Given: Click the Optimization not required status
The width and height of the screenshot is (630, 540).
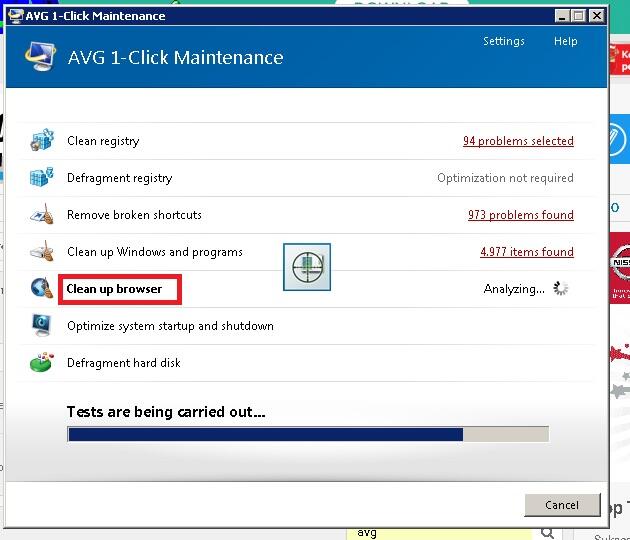Looking at the screenshot, I should pyautogui.click(x=505, y=178).
